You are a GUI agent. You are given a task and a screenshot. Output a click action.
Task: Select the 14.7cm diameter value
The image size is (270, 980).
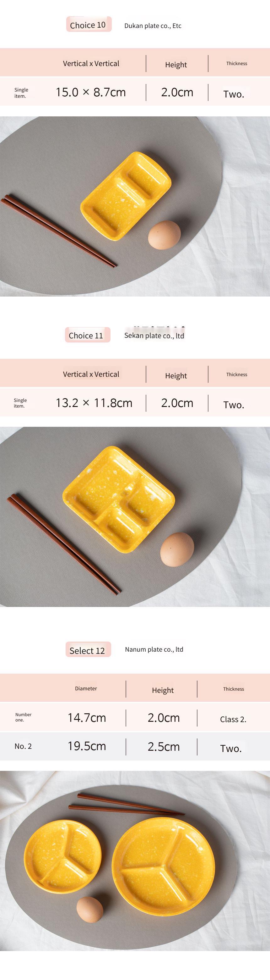tap(87, 718)
